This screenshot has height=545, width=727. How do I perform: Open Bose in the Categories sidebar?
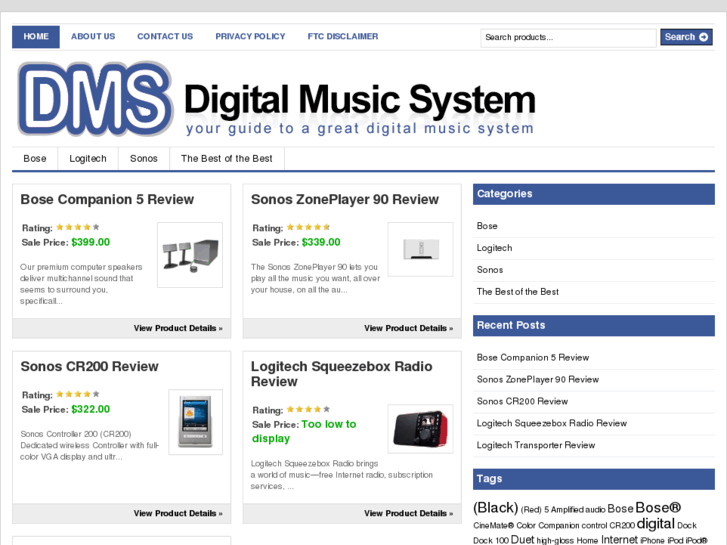(487, 226)
